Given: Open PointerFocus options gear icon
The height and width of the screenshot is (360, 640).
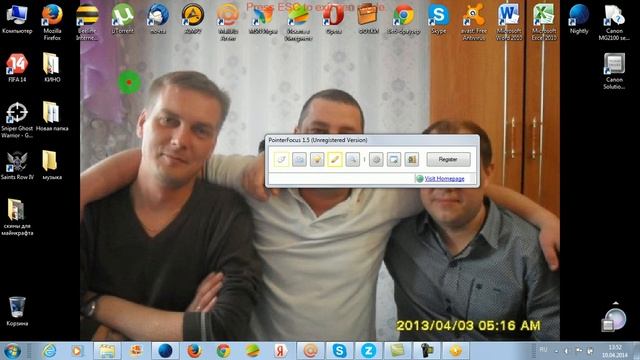Looking at the screenshot, I should (376, 159).
